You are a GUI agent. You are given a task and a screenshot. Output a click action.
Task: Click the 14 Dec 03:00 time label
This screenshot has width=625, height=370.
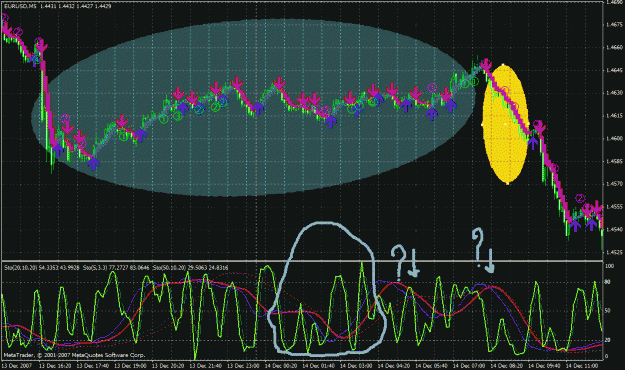(356, 366)
